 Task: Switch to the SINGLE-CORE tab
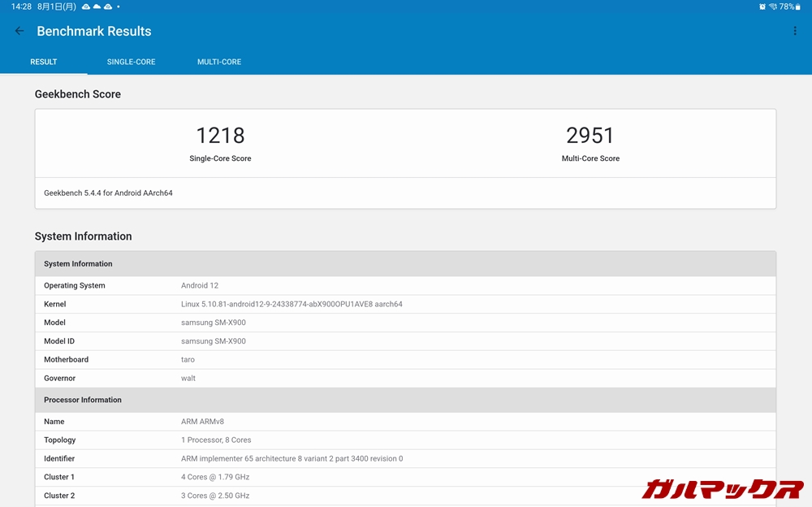coord(131,62)
